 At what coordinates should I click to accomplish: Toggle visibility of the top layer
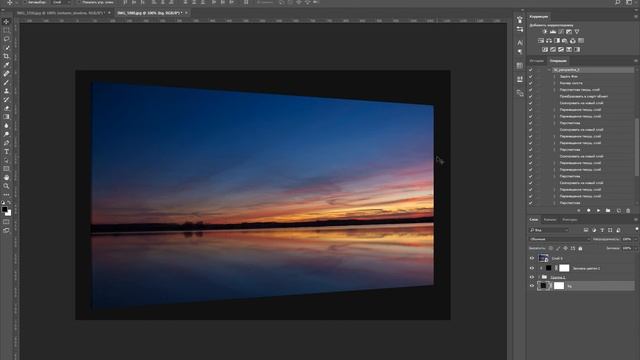[531, 258]
